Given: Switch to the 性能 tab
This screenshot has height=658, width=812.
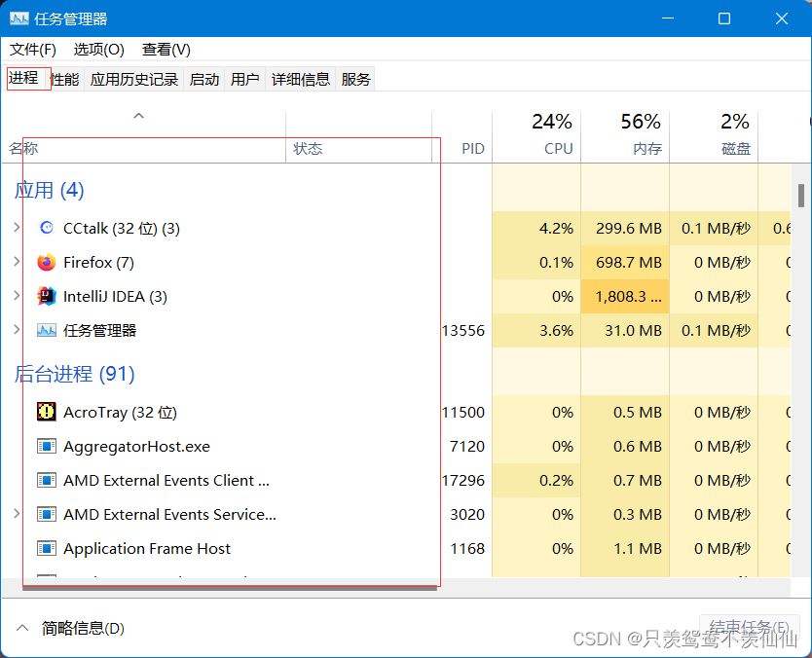Looking at the screenshot, I should click(x=65, y=79).
